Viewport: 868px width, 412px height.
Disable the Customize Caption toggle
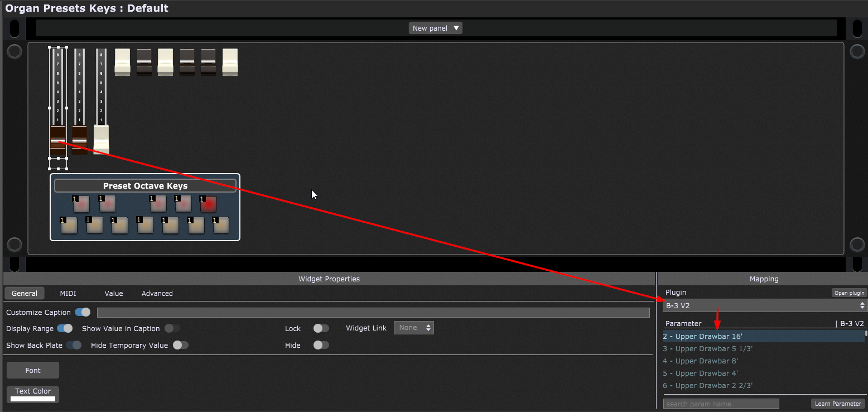click(83, 312)
